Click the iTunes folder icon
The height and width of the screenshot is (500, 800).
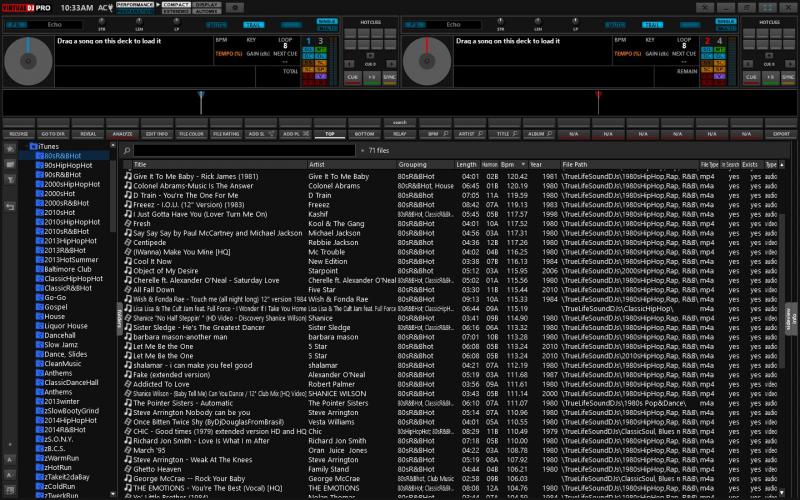(33, 146)
